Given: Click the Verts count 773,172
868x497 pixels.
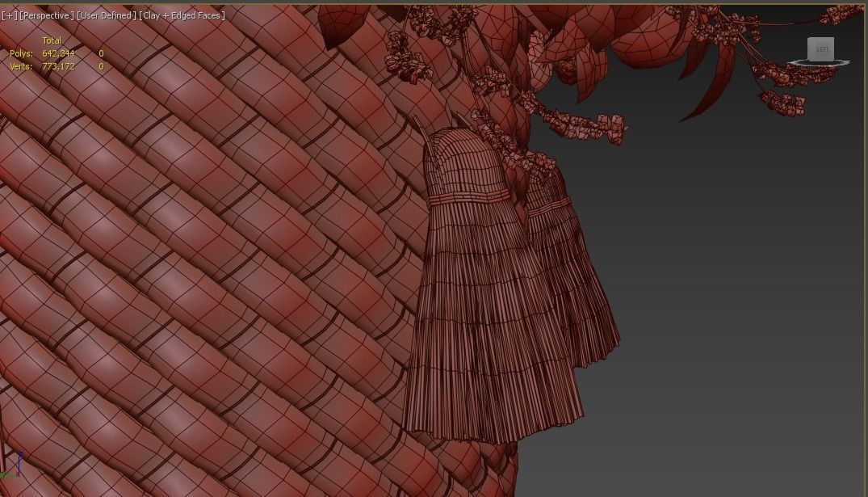Looking at the screenshot, I should coord(58,66).
